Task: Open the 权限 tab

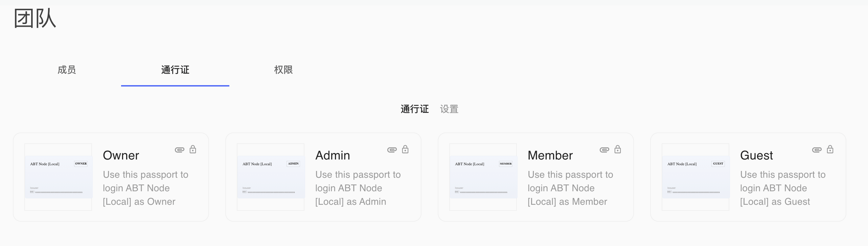Action: [283, 70]
